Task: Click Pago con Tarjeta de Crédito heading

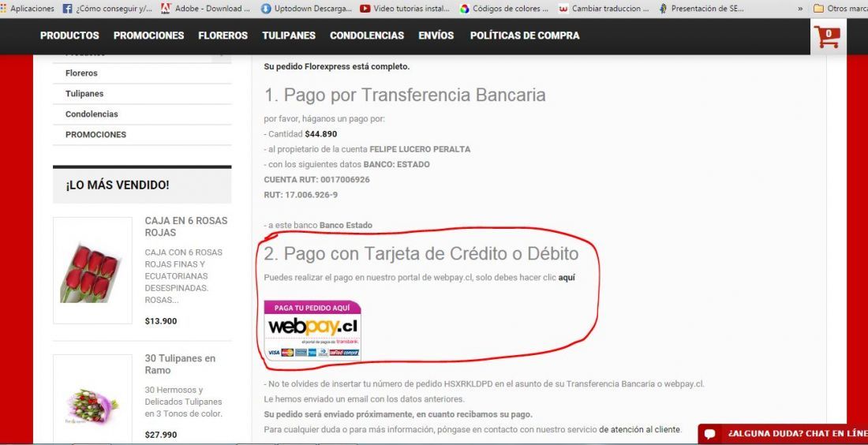Action: pos(421,253)
